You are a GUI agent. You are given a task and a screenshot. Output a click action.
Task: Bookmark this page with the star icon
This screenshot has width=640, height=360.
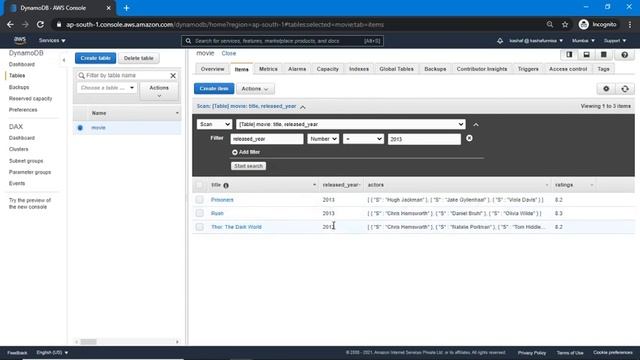(565, 24)
